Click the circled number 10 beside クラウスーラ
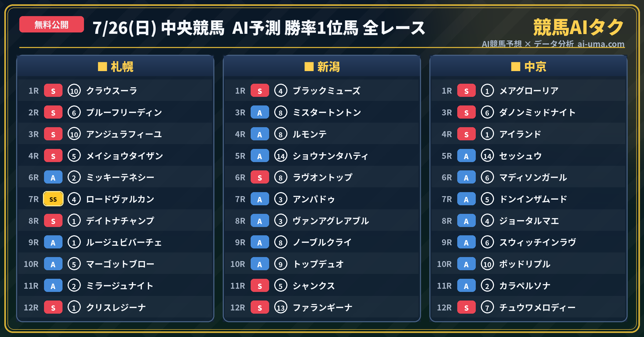 (74, 91)
